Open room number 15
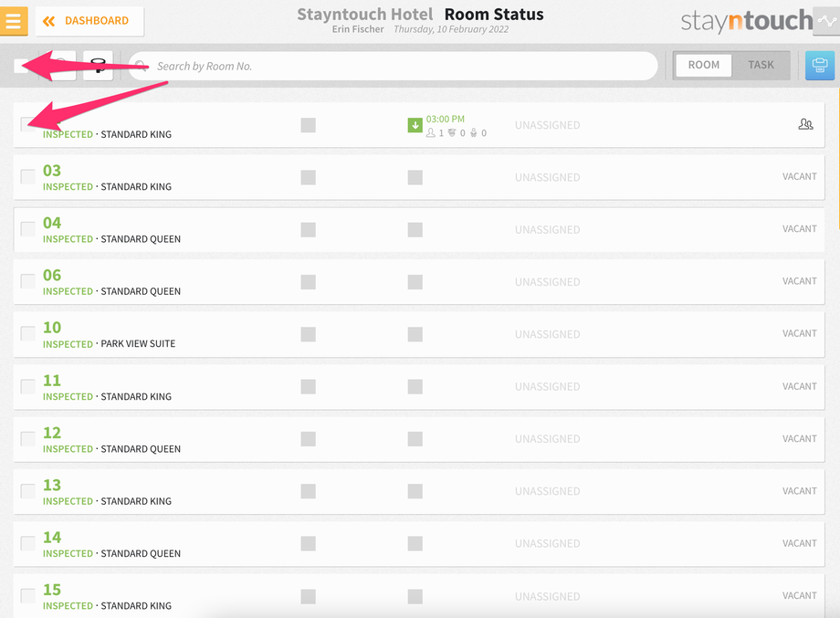 52,590
